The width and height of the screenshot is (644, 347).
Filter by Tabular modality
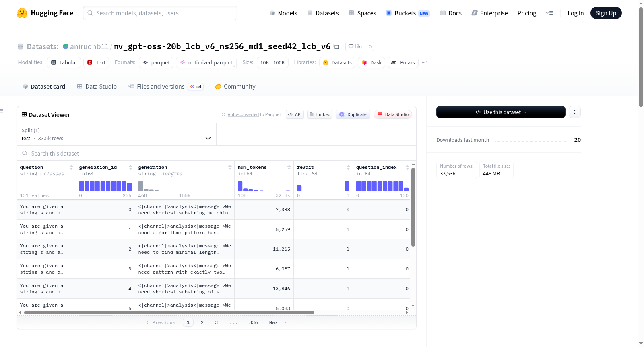pyautogui.click(x=64, y=62)
